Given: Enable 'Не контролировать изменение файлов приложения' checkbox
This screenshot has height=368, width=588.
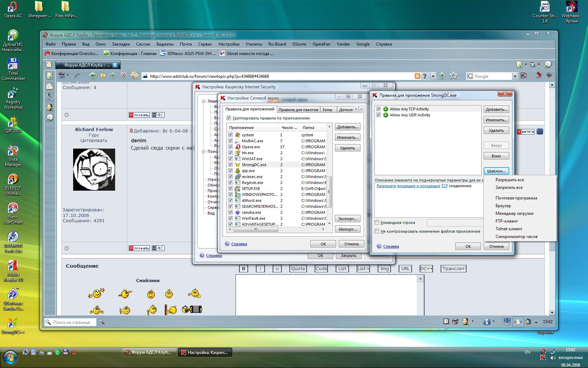Looking at the screenshot, I should pyautogui.click(x=377, y=231).
